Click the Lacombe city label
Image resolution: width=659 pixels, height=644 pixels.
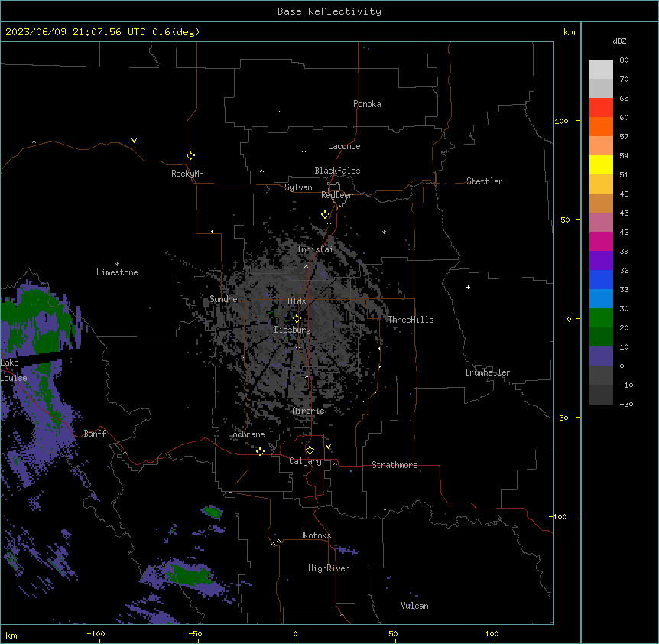click(344, 146)
